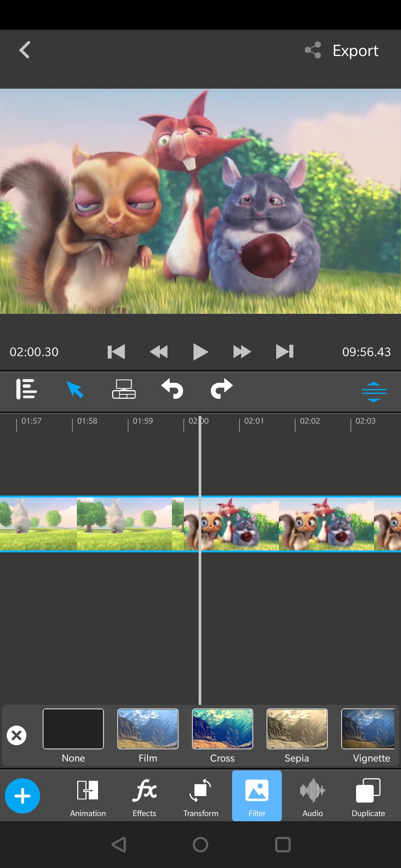Skip to the end of the video
Viewport: 401px width, 868px height.
coord(285,352)
